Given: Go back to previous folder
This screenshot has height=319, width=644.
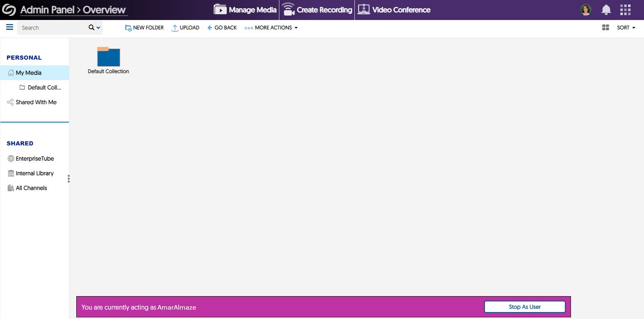Looking at the screenshot, I should pos(222,28).
